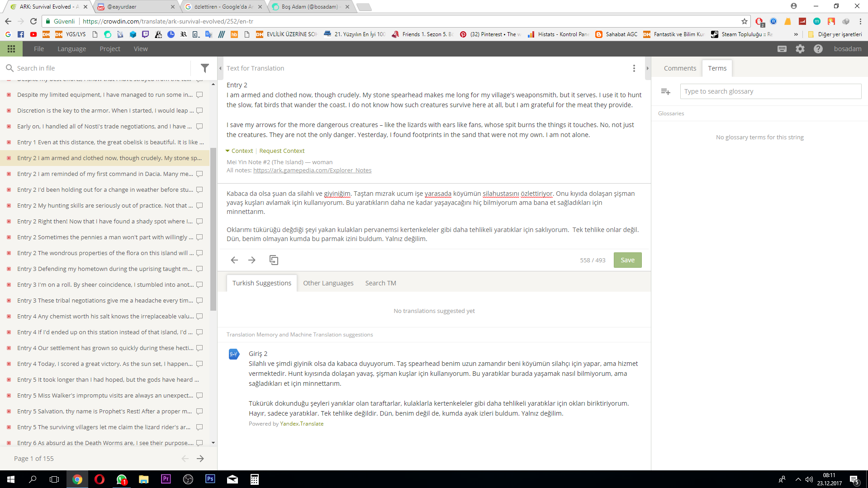This screenshot has height=488, width=868.
Task: Open the help question mark icon
Action: pyautogui.click(x=818, y=49)
